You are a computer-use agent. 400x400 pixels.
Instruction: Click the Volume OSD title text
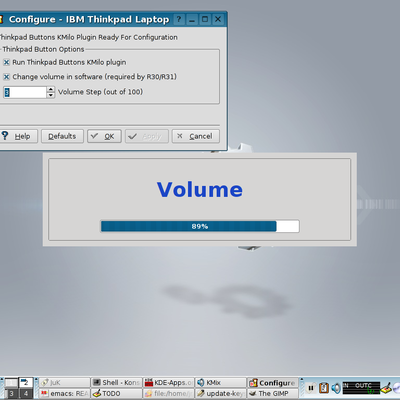point(200,189)
